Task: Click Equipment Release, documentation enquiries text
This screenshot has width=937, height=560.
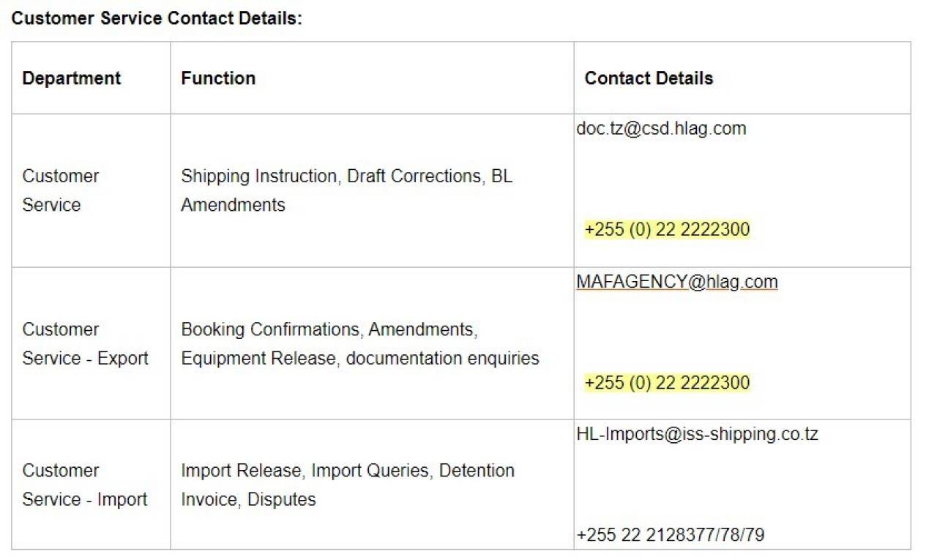Action: coord(360,359)
